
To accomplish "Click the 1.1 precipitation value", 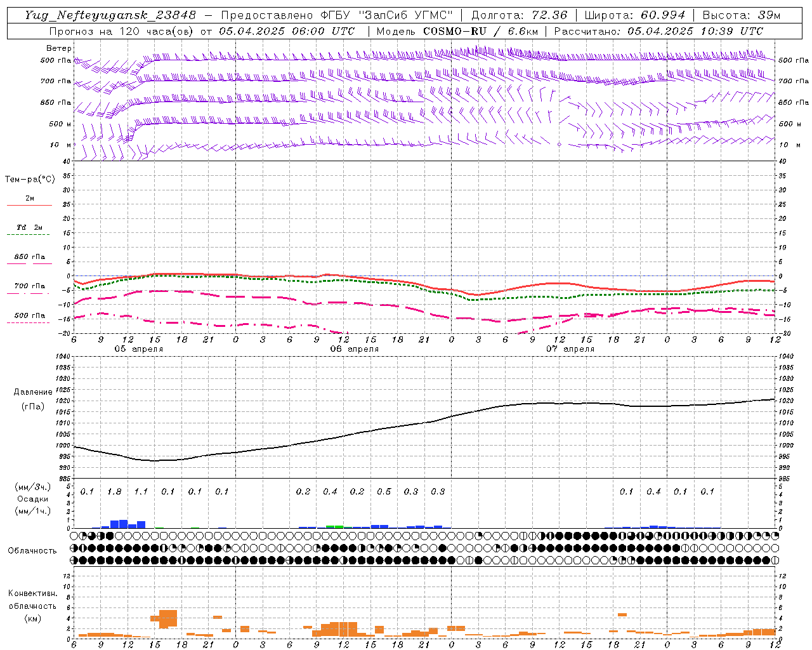I will [x=141, y=491].
